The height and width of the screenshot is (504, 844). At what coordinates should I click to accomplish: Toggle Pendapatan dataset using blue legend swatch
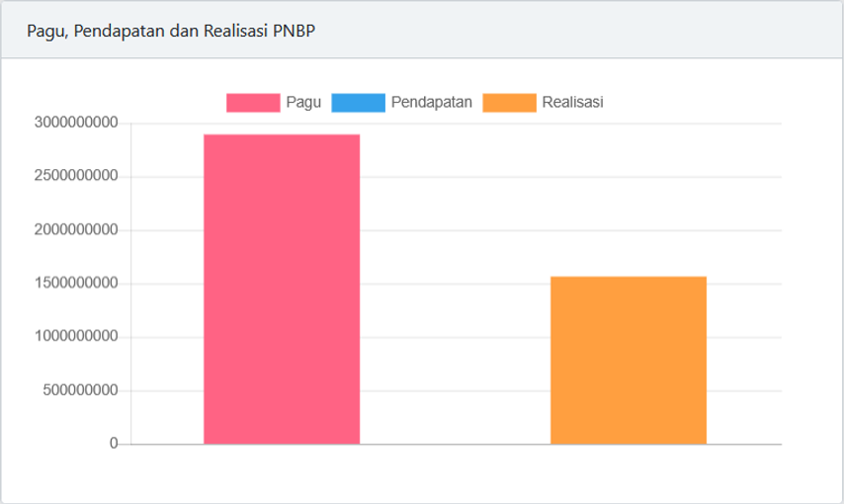358,103
